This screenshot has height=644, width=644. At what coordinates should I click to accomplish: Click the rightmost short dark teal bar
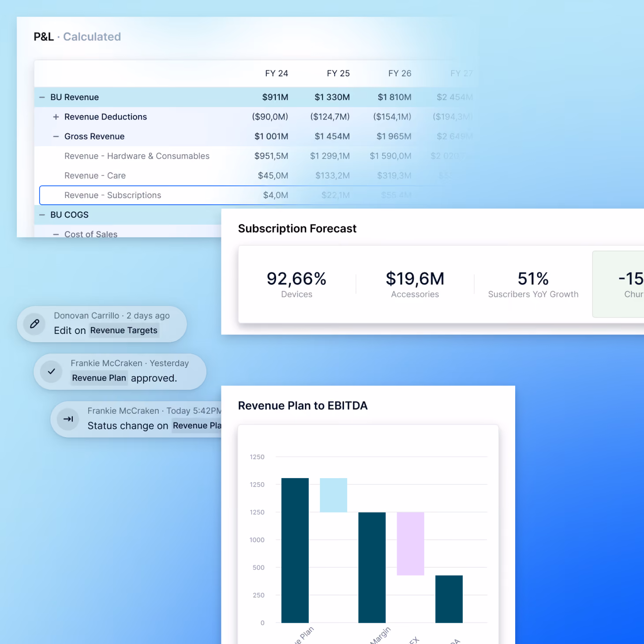click(x=449, y=599)
